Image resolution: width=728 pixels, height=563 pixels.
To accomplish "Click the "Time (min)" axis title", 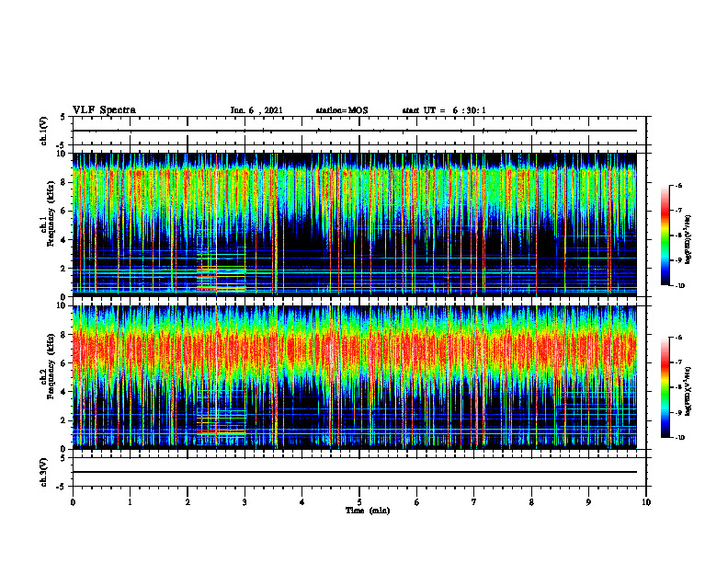I will pyautogui.click(x=368, y=511).
